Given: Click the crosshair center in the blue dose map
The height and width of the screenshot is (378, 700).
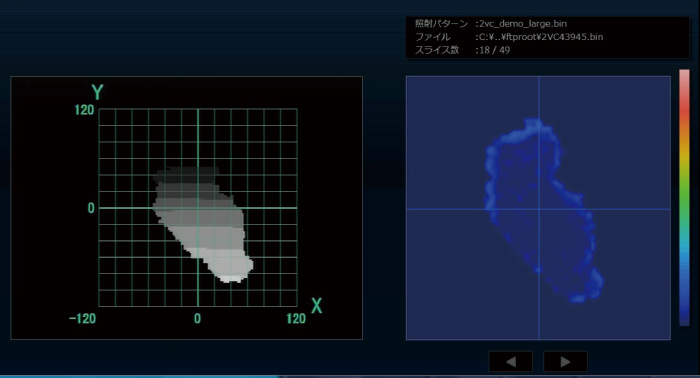Looking at the screenshot, I should point(539,209).
